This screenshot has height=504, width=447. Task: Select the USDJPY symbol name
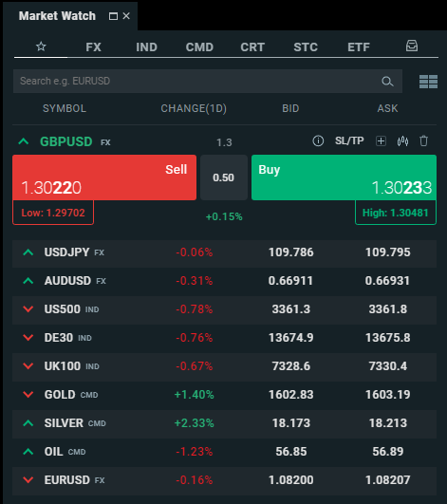click(66, 252)
